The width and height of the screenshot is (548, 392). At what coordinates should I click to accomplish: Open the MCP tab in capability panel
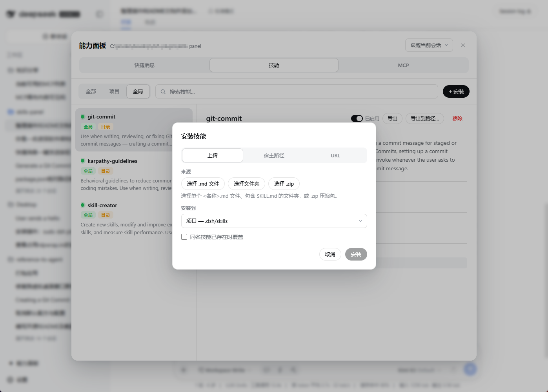pyautogui.click(x=403, y=65)
